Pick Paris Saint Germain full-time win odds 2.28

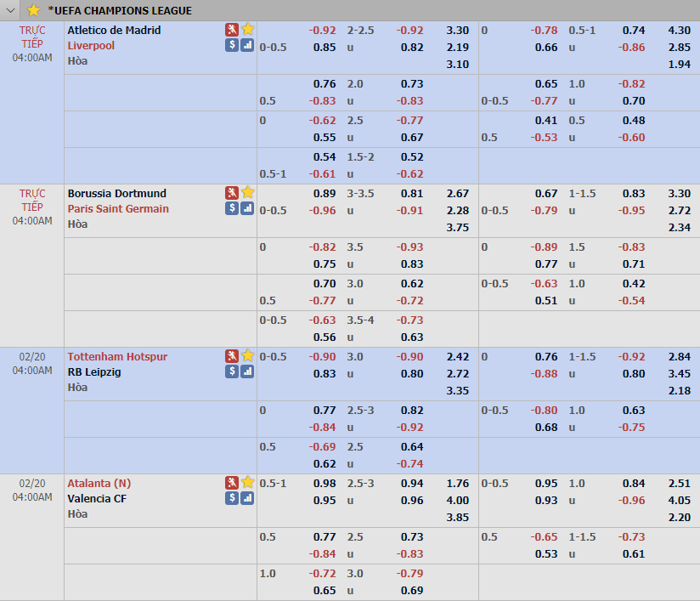pyautogui.click(x=458, y=211)
